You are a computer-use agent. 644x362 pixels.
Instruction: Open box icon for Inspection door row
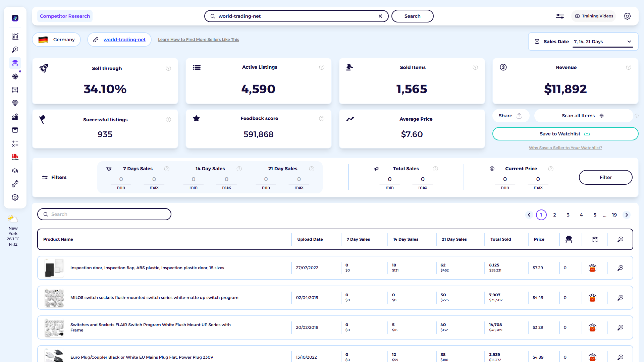coord(592,268)
